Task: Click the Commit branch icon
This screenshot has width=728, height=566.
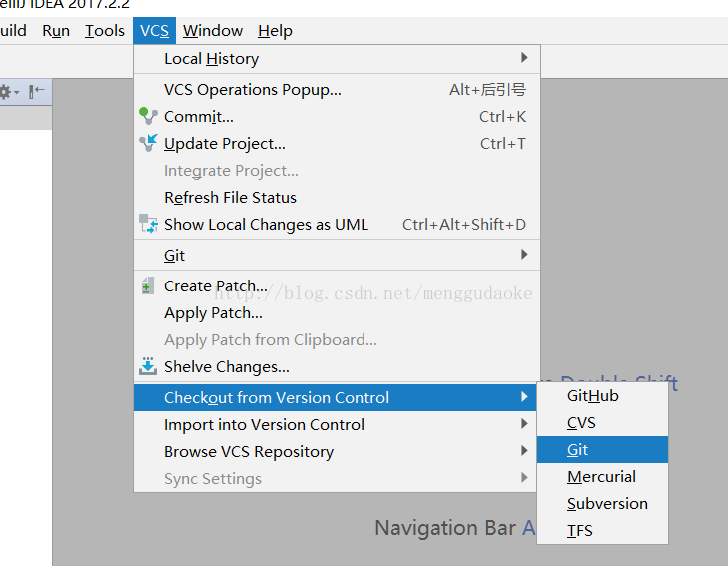Action: pyautogui.click(x=148, y=116)
